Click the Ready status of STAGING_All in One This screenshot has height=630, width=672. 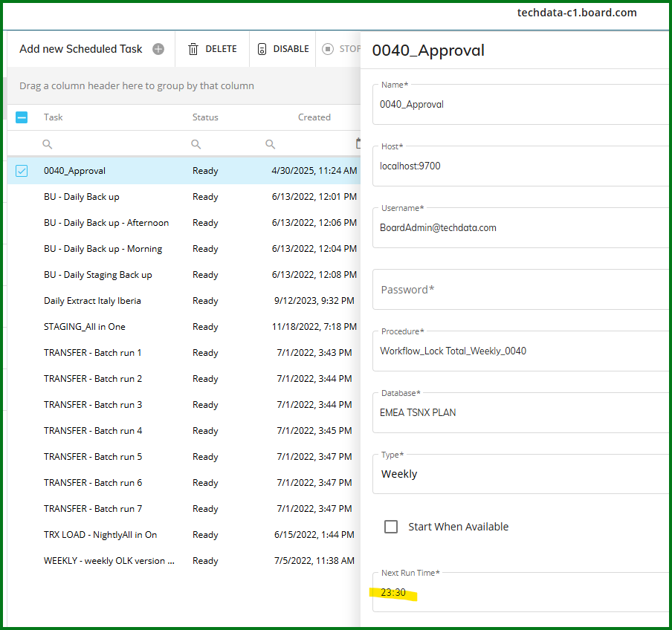[x=205, y=327]
